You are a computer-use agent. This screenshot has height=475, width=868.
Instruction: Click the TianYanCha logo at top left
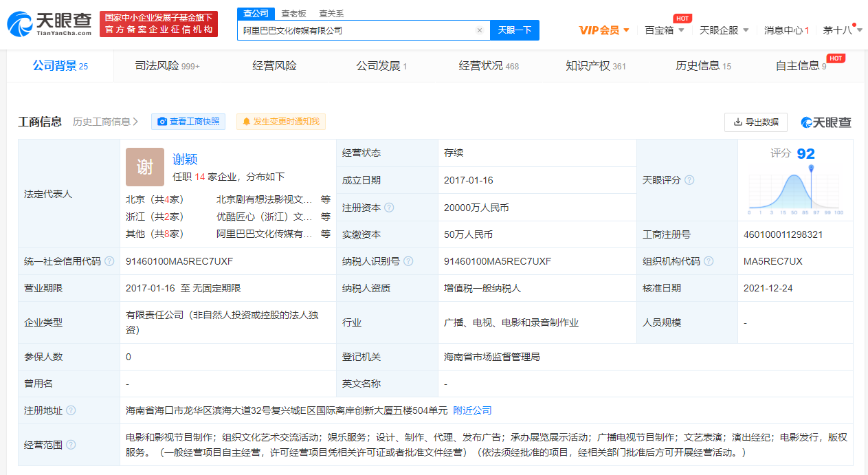[x=49, y=24]
